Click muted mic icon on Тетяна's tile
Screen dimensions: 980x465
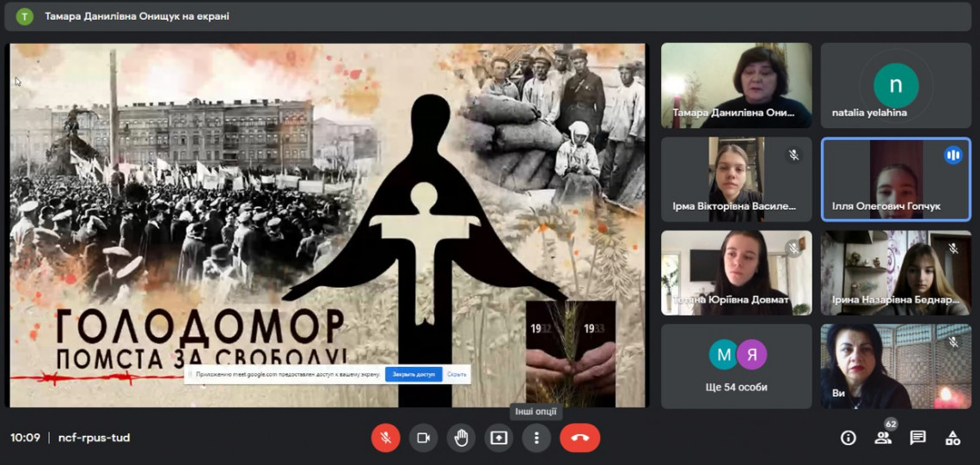(x=793, y=248)
